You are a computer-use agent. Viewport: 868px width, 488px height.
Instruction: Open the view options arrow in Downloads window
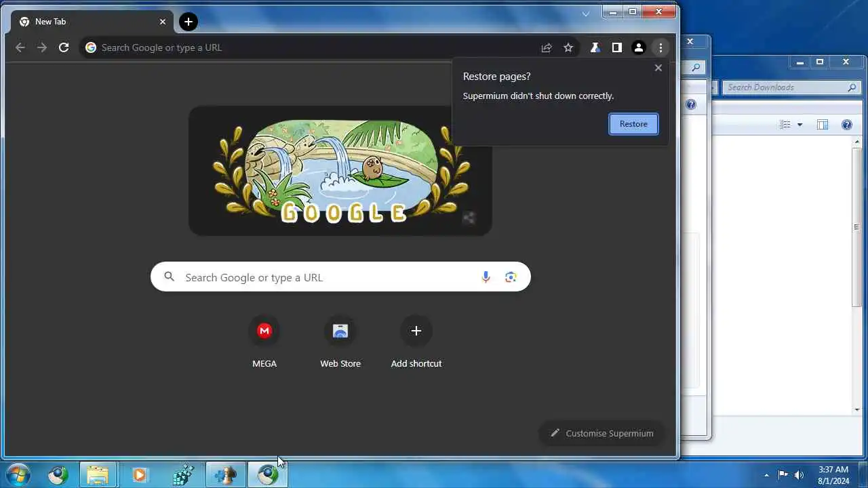tap(800, 125)
